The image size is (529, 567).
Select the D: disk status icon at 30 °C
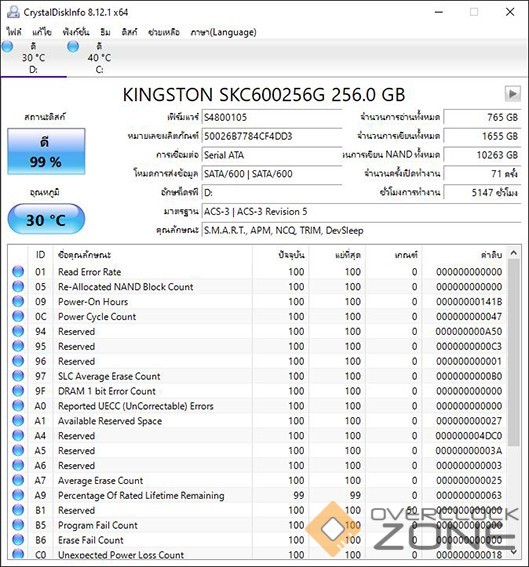(x=8, y=47)
